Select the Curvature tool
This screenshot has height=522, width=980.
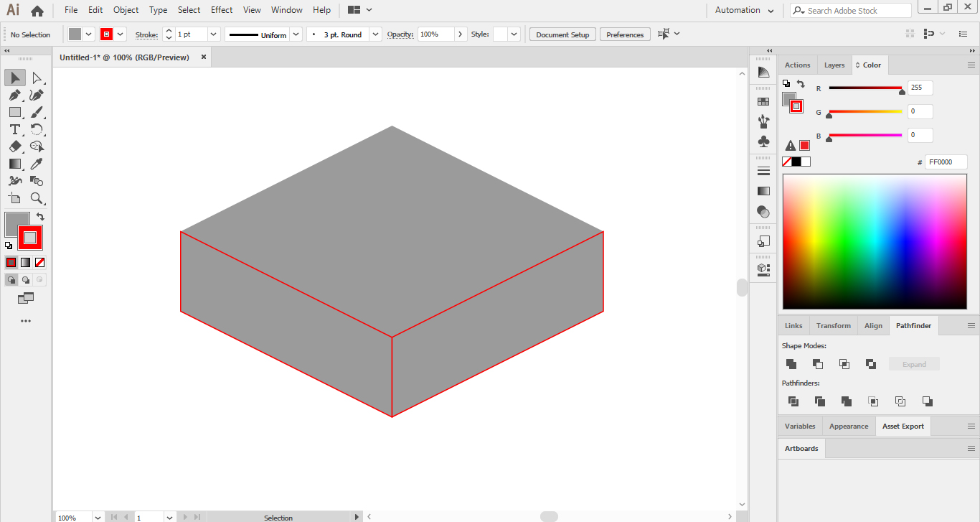(x=37, y=95)
